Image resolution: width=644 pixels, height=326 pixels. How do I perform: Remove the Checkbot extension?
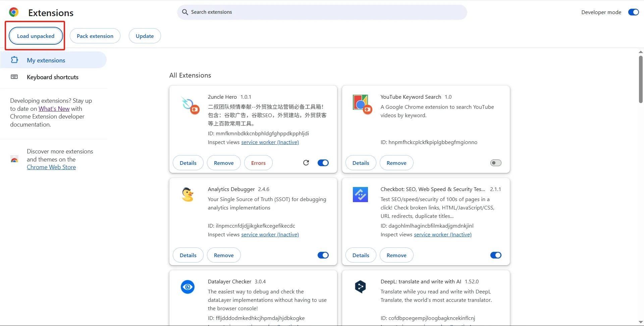click(396, 255)
